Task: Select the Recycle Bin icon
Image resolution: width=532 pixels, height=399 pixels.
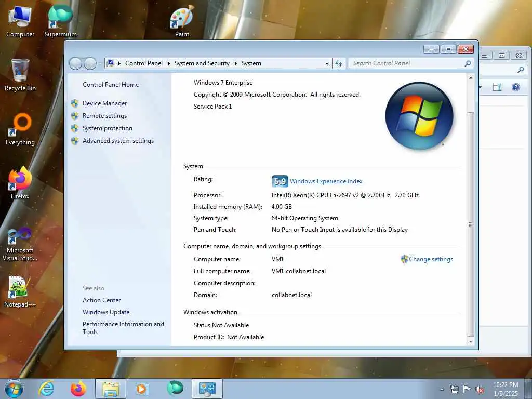Action: (x=20, y=75)
